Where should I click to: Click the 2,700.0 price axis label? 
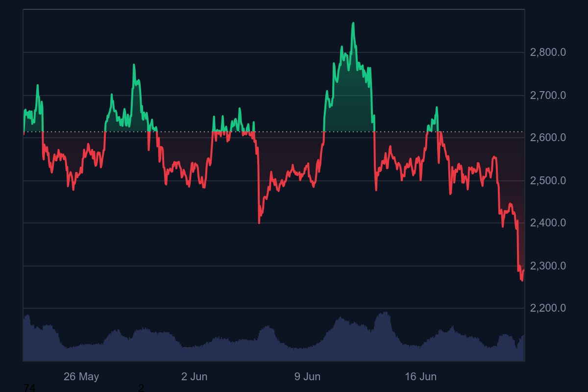(548, 96)
